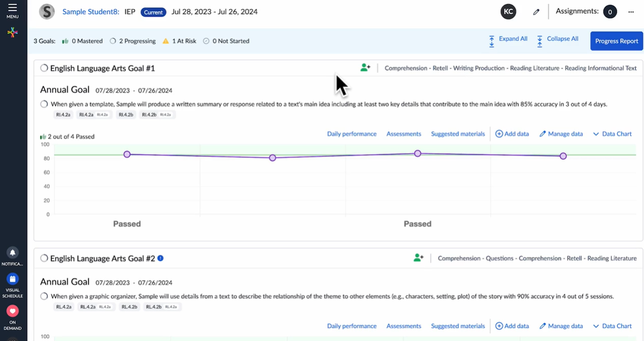Open the On Demand heart icon
This screenshot has width=644, height=341.
(x=12, y=311)
